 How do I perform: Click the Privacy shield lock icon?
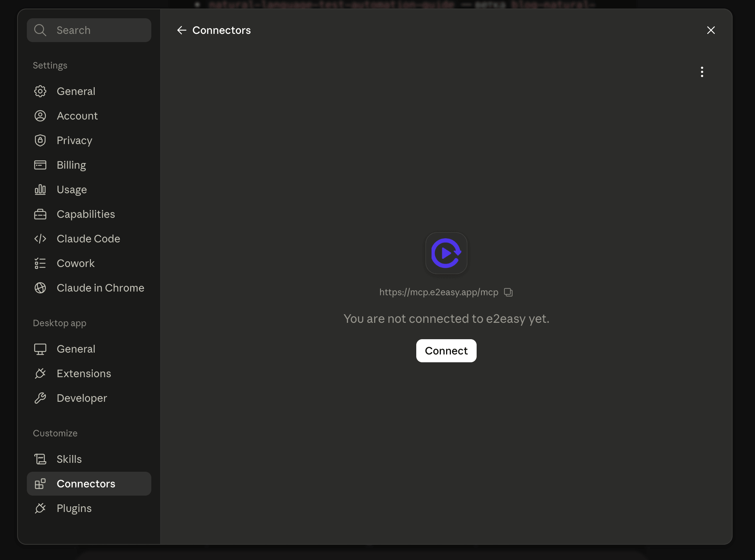(x=40, y=140)
